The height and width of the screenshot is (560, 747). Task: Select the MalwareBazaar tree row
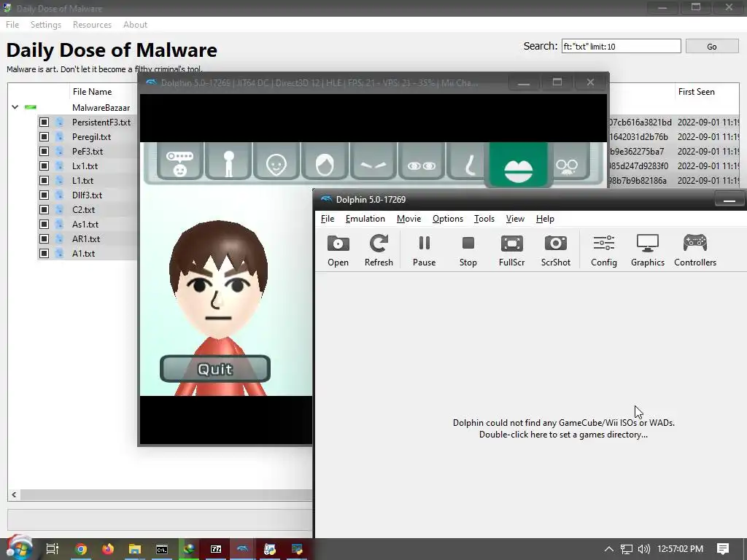(101, 108)
